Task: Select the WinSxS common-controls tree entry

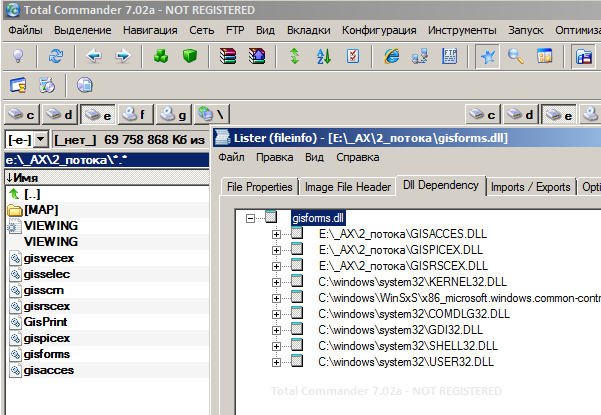Action: (x=459, y=298)
